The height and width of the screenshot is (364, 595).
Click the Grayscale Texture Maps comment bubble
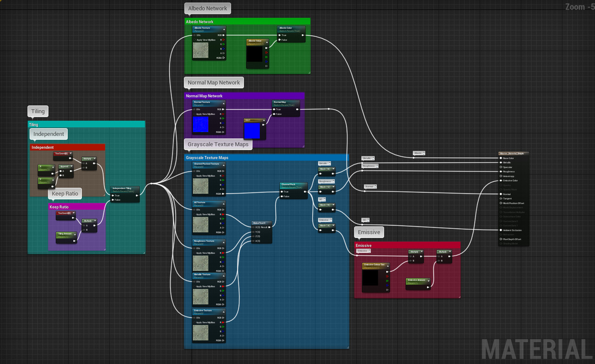coord(218,145)
